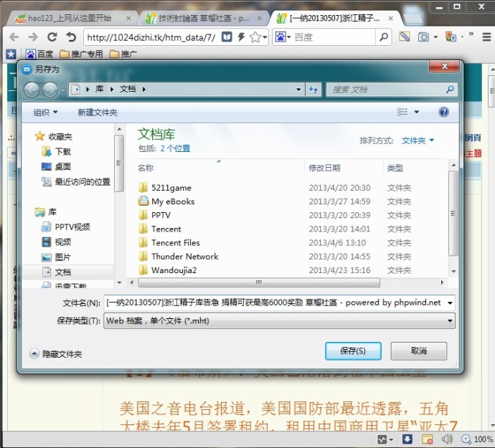Image resolution: width=495 pixels, height=448 pixels.
Task: Switch to the 技術討論區 草榴社區 tab
Action: click(202, 19)
